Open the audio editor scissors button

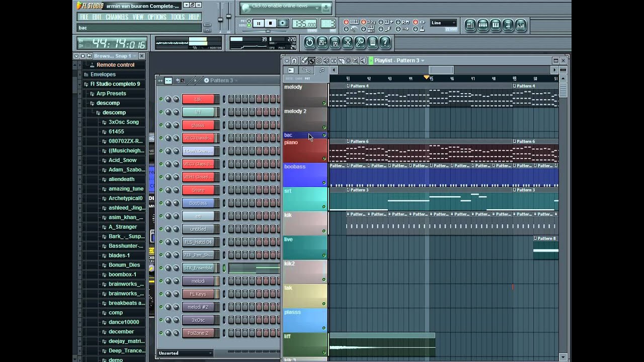tap(347, 43)
